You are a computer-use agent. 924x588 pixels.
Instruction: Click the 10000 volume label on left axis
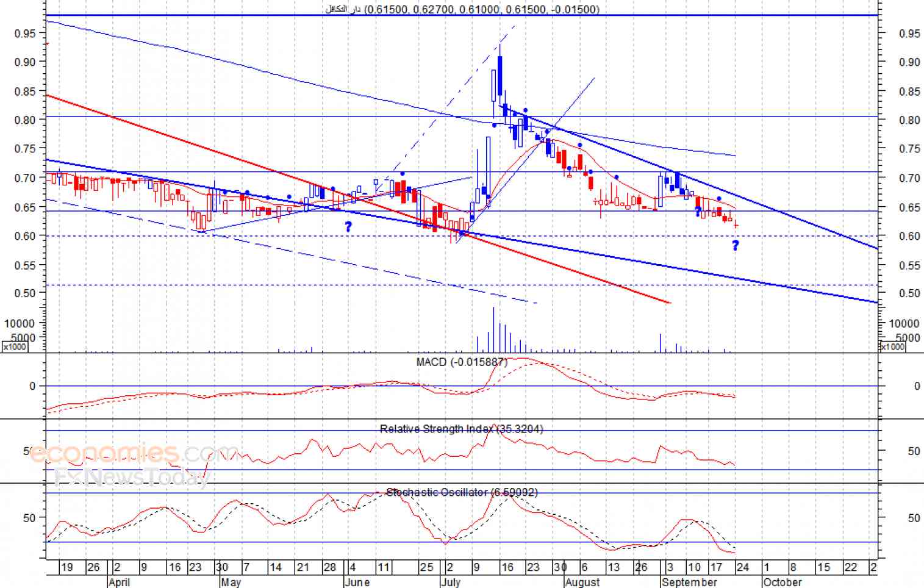coord(20,323)
